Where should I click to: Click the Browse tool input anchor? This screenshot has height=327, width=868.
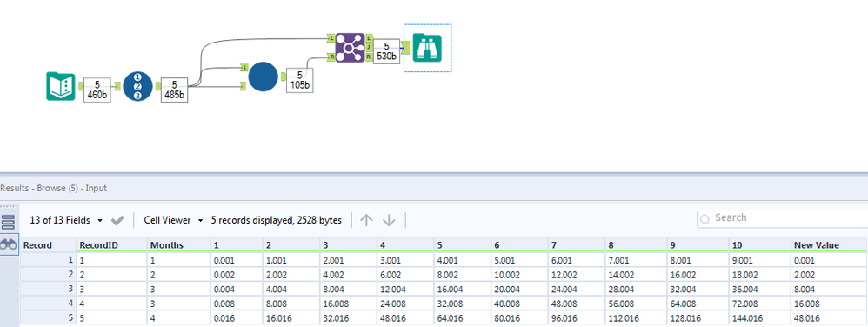pos(405,48)
